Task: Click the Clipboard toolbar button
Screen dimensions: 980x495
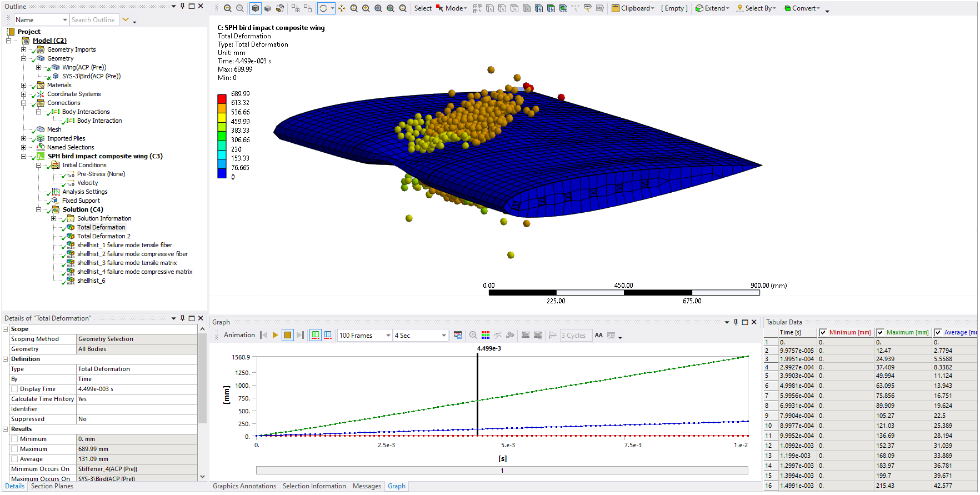Action: [633, 8]
